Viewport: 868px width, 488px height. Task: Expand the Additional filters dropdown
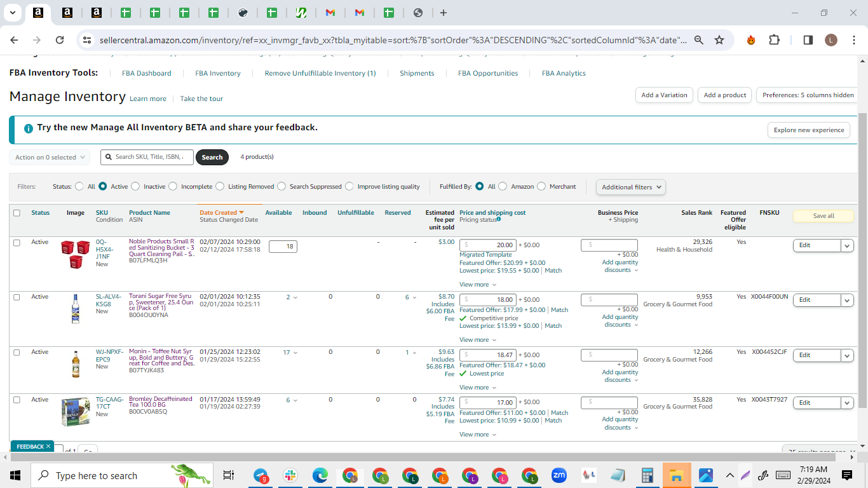631,187
